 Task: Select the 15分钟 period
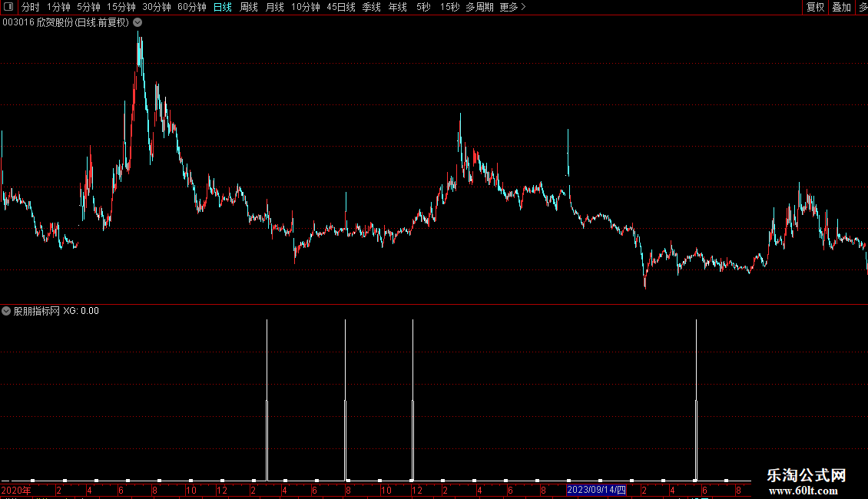point(121,7)
